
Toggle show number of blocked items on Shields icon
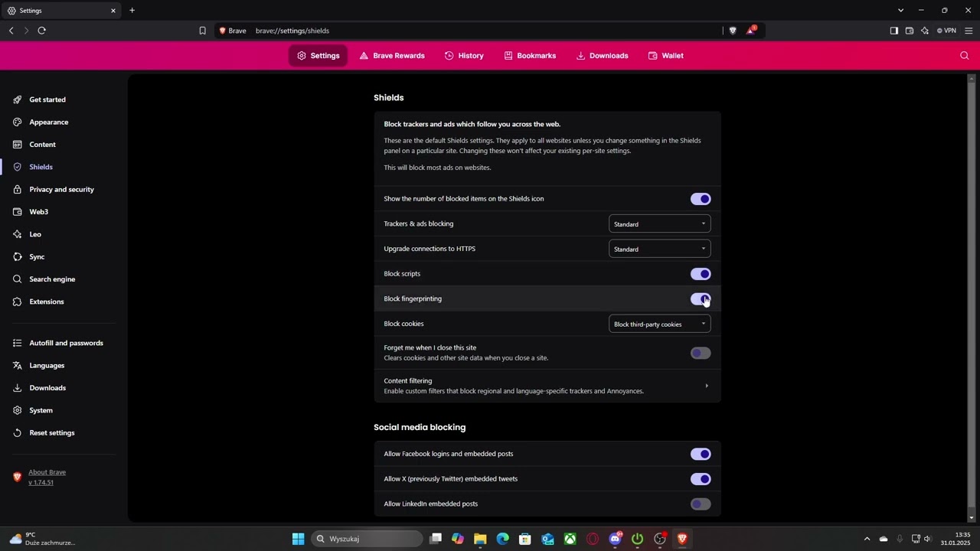[701, 199]
